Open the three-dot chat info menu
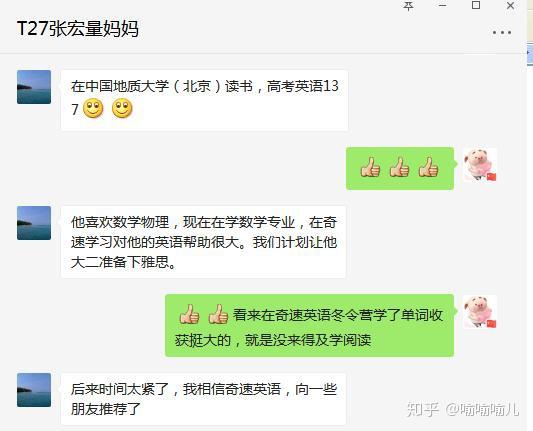 tap(502, 33)
